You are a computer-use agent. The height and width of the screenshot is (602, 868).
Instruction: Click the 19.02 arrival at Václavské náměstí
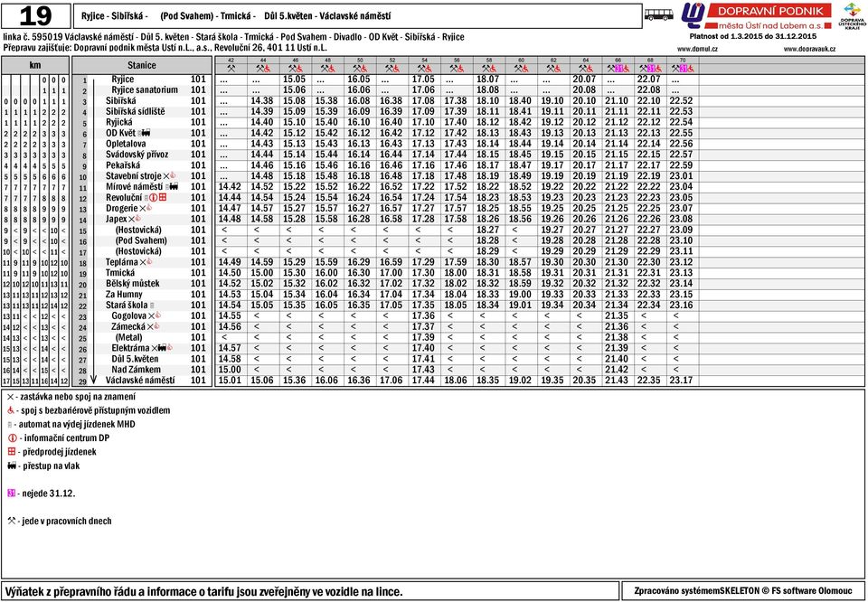click(521, 381)
